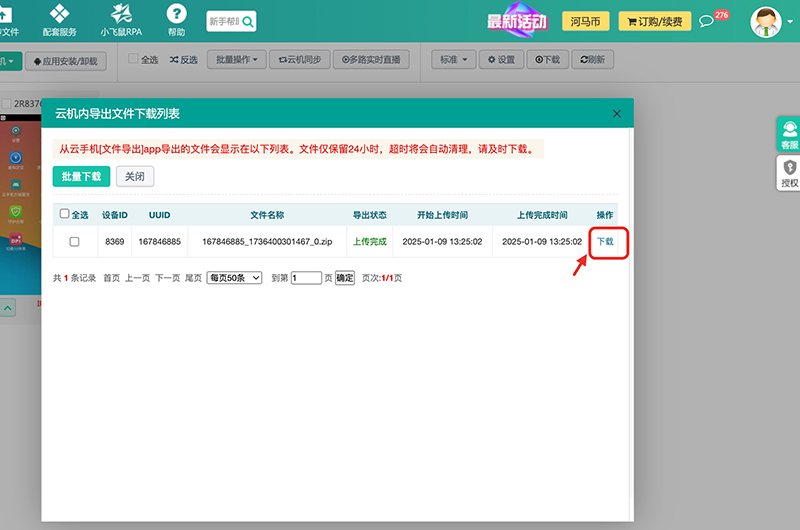
Task: Open 订购/续费 from the header
Action: pos(655,21)
